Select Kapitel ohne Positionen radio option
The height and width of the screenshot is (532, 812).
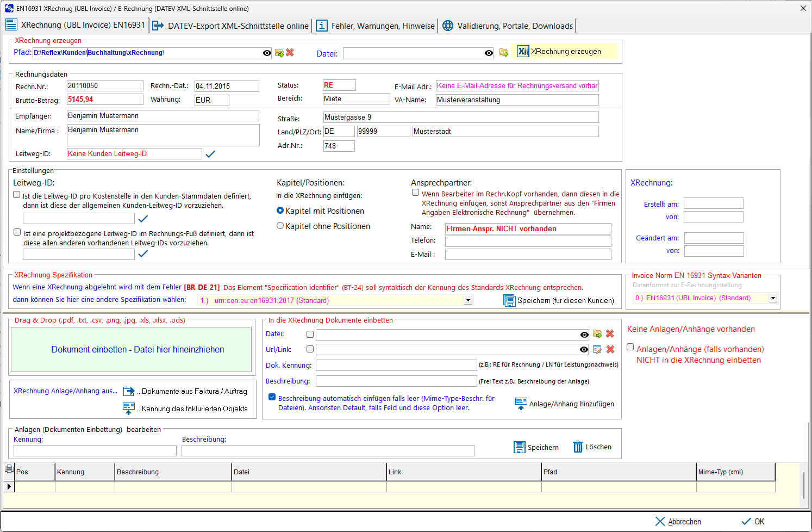(x=280, y=226)
